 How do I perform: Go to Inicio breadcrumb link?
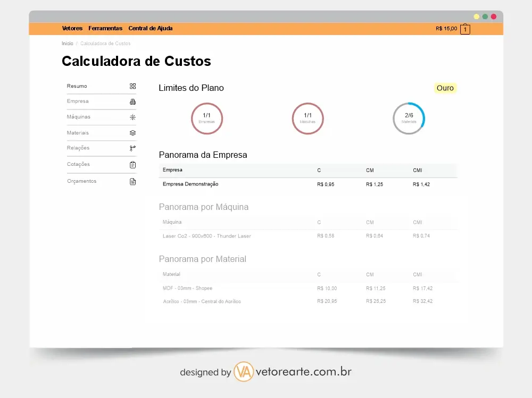tap(67, 44)
